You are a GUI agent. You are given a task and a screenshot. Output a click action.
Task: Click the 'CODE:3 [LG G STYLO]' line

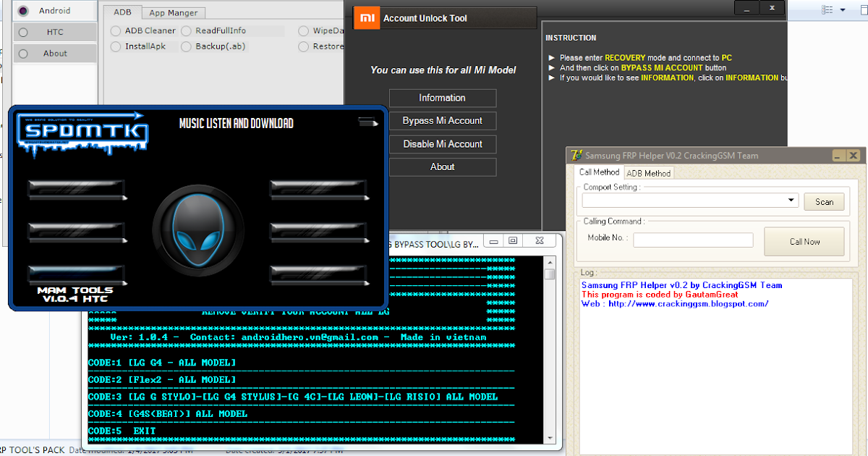click(293, 397)
